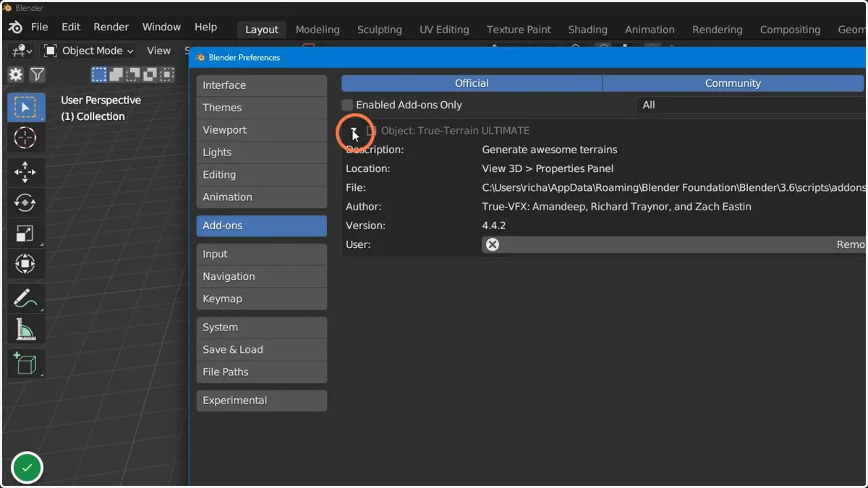
Task: Switch to the Sculpting workspace tab
Action: [380, 30]
